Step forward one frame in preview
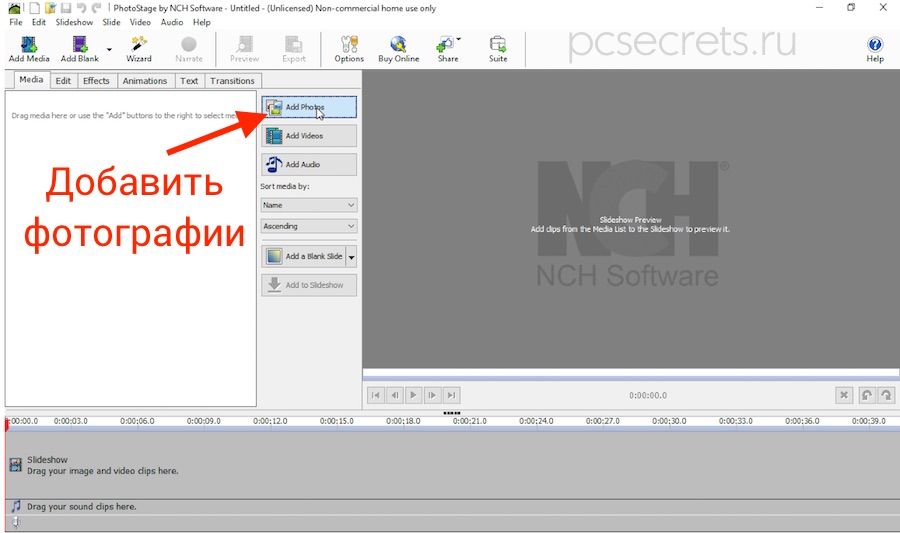900x533 pixels. tap(432, 395)
